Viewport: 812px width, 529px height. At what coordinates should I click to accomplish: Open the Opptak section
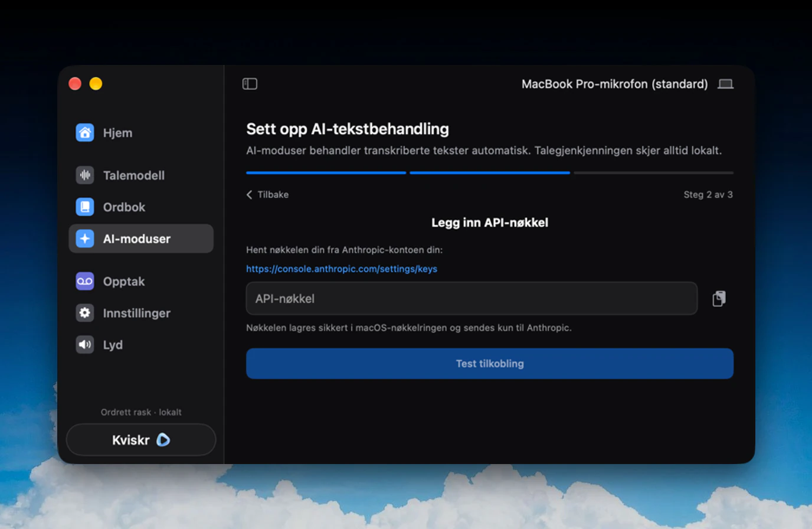tap(141, 282)
